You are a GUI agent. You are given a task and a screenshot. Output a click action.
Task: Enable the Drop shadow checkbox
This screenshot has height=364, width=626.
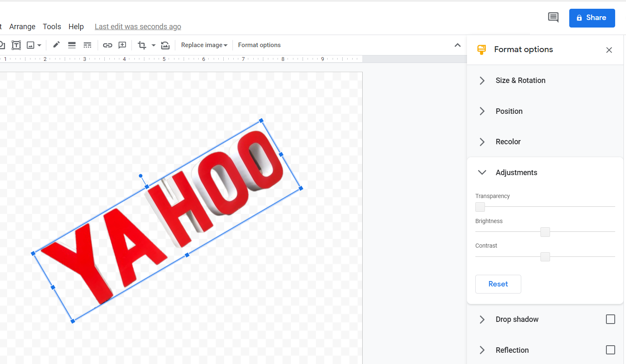(x=611, y=319)
